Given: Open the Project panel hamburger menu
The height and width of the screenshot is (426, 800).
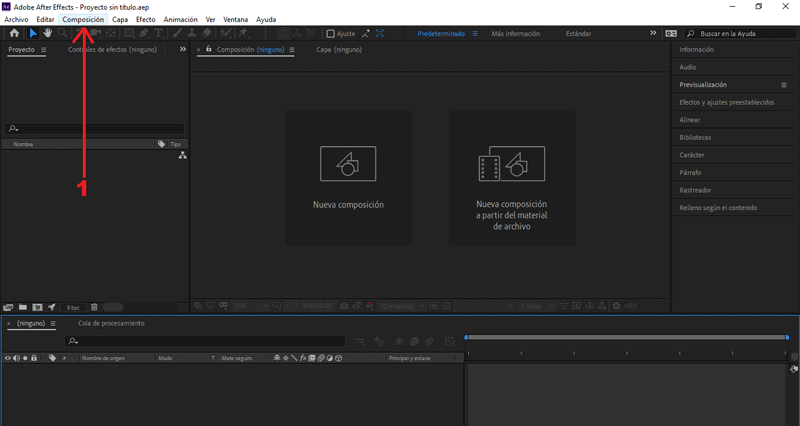Looking at the screenshot, I should 43,49.
